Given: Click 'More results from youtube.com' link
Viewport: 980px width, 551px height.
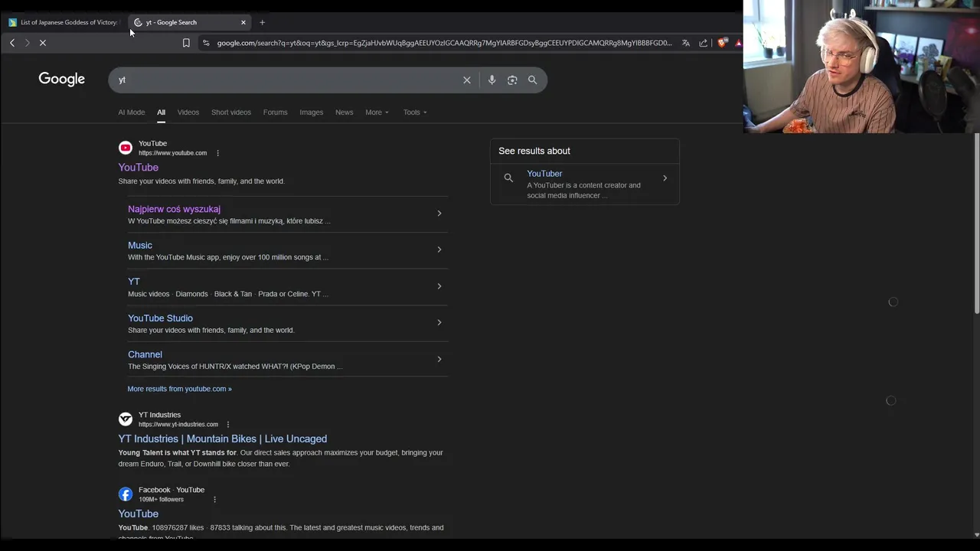Looking at the screenshot, I should click(179, 389).
